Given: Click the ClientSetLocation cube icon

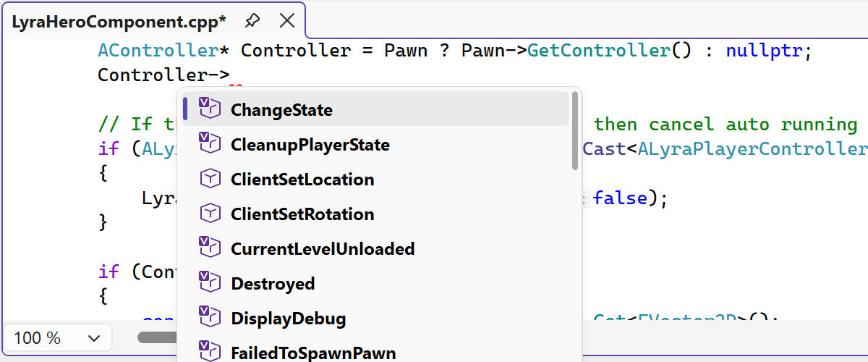Looking at the screenshot, I should coord(209,179).
